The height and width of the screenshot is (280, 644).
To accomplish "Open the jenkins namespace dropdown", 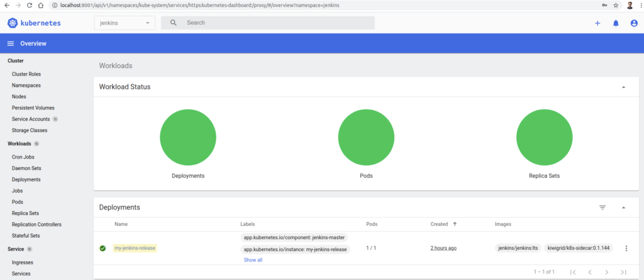I will 124,23.
